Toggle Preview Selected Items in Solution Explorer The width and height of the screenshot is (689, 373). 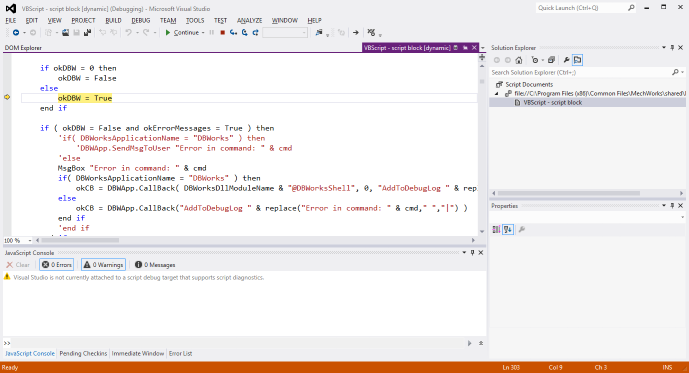tap(577, 60)
